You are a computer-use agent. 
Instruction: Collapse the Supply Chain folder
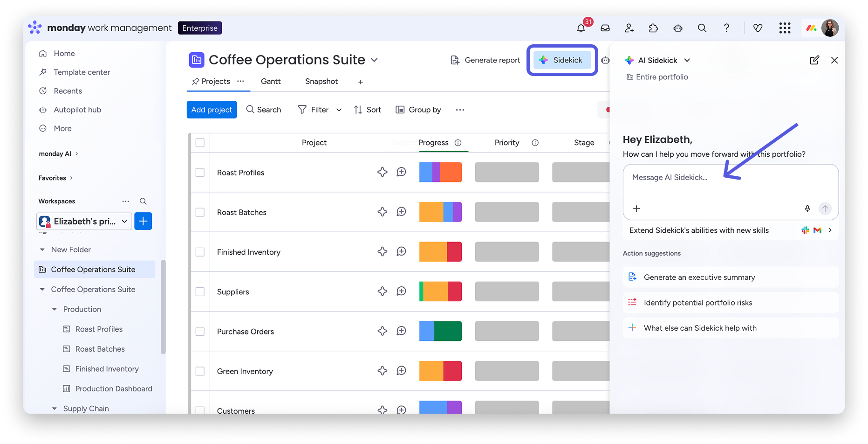tap(55, 409)
